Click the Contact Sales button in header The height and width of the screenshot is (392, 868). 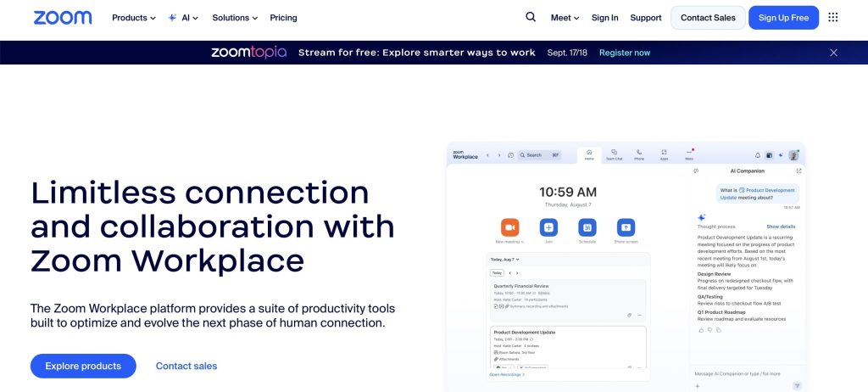[x=708, y=18]
